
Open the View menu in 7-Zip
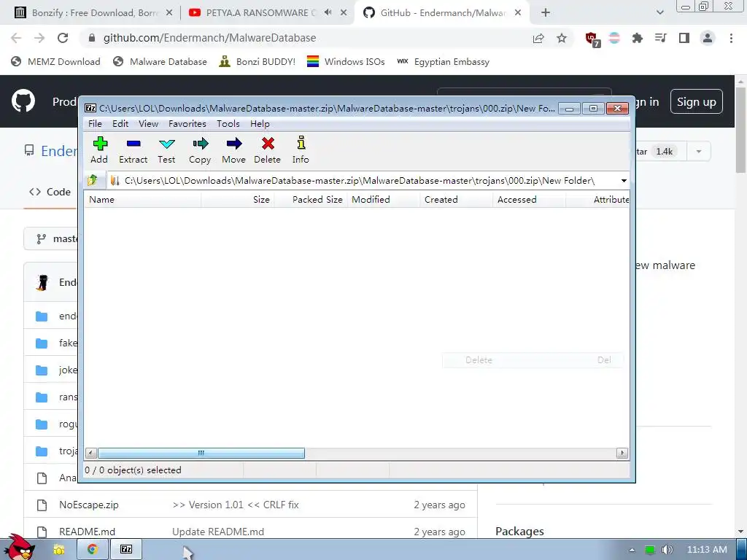pos(148,124)
